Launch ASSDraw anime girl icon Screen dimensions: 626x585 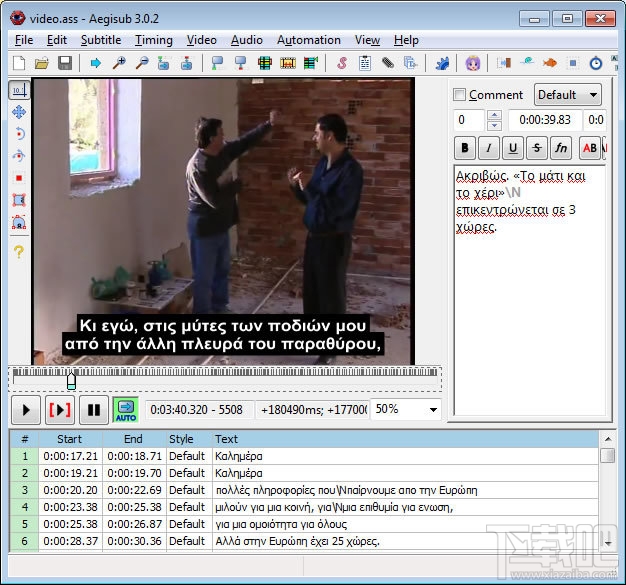[x=472, y=63]
